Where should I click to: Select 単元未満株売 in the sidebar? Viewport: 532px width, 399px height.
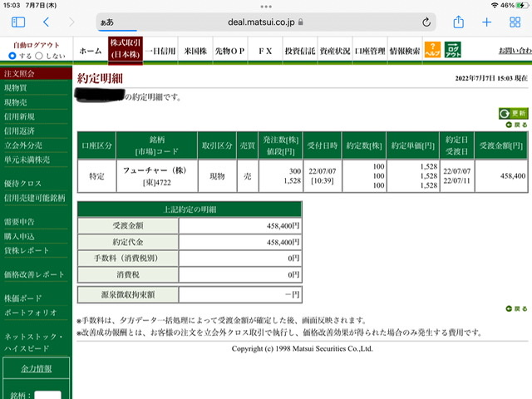coord(27,160)
